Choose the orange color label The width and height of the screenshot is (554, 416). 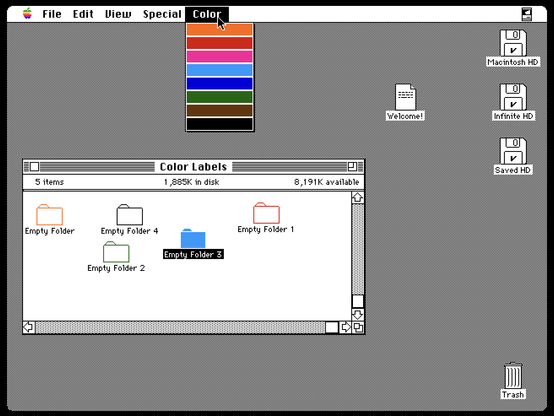pos(219,30)
